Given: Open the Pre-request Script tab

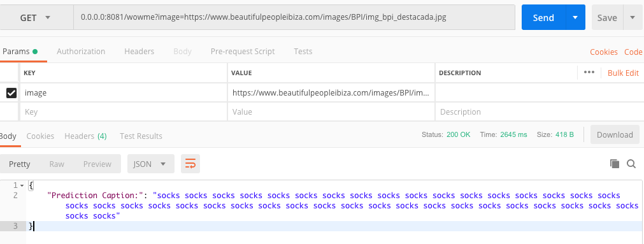Looking at the screenshot, I should (x=243, y=52).
